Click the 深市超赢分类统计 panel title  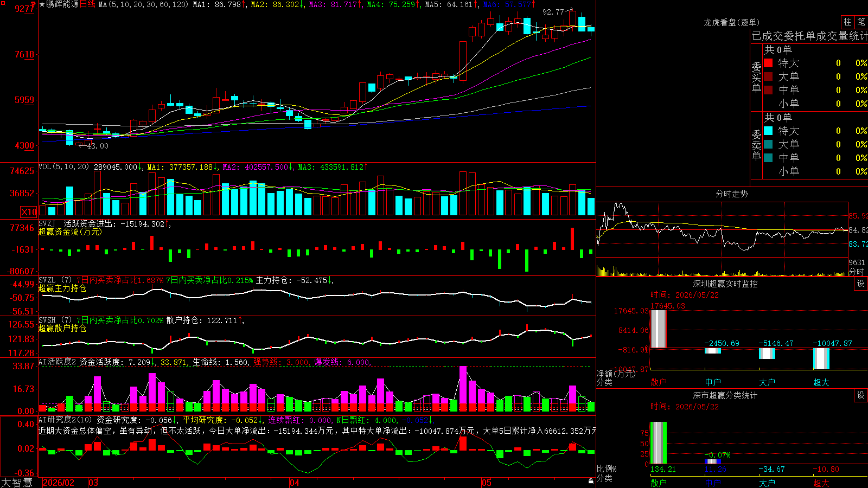click(725, 395)
